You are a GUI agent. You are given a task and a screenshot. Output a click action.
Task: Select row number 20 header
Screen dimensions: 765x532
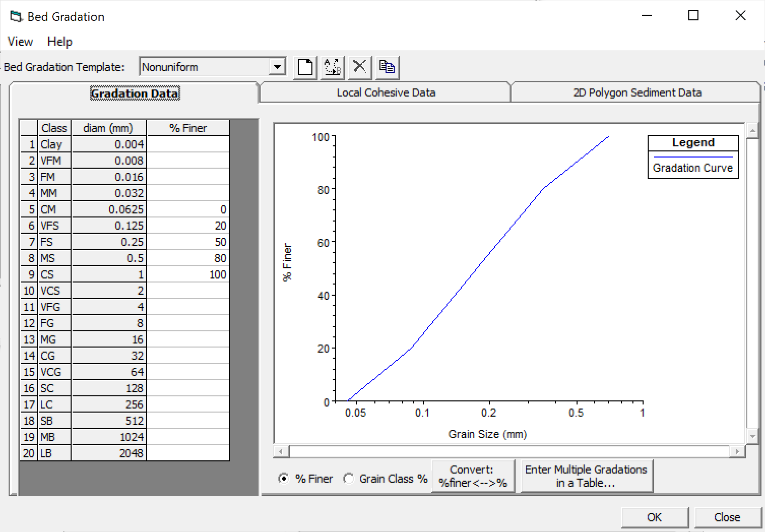pos(29,453)
